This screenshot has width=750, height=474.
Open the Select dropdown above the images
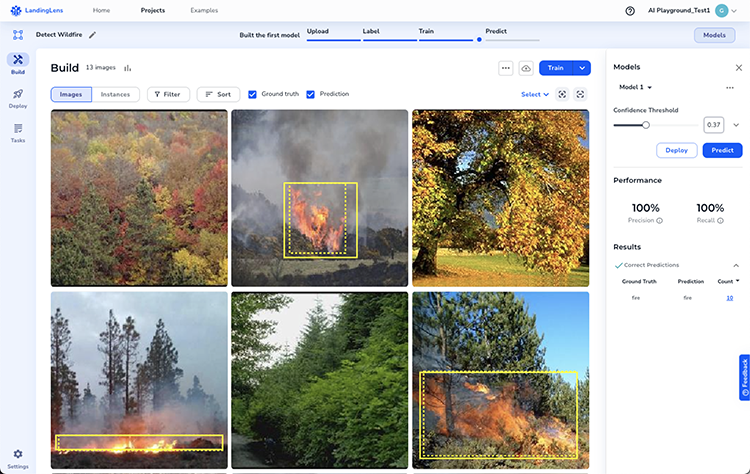(535, 94)
